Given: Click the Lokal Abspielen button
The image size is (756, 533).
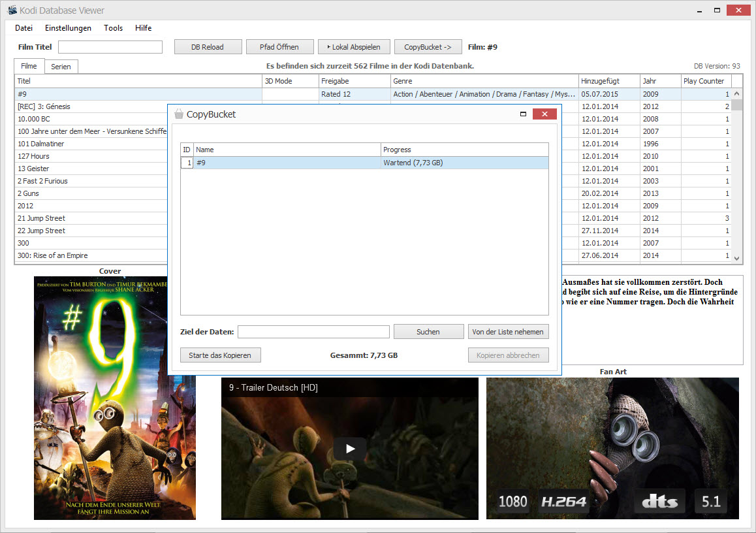Looking at the screenshot, I should pos(354,47).
